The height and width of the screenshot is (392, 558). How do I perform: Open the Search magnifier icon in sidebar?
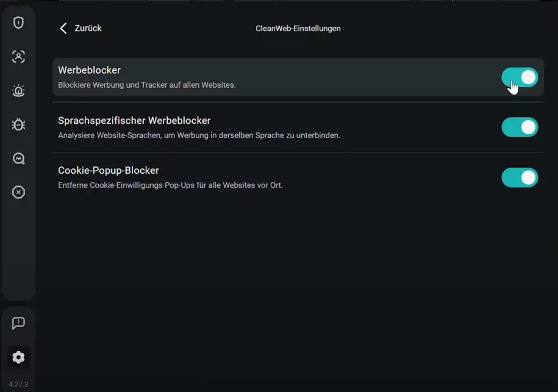(x=18, y=159)
